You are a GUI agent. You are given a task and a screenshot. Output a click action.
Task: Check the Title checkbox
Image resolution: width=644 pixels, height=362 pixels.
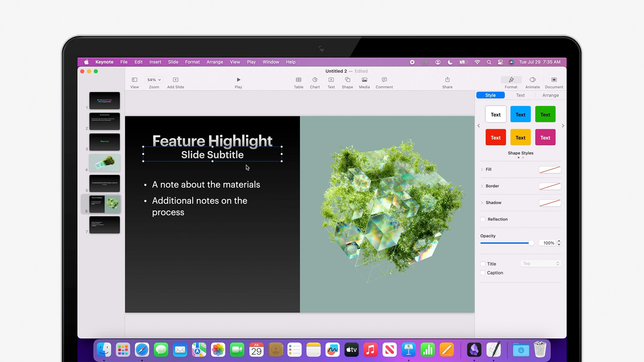tap(483, 264)
